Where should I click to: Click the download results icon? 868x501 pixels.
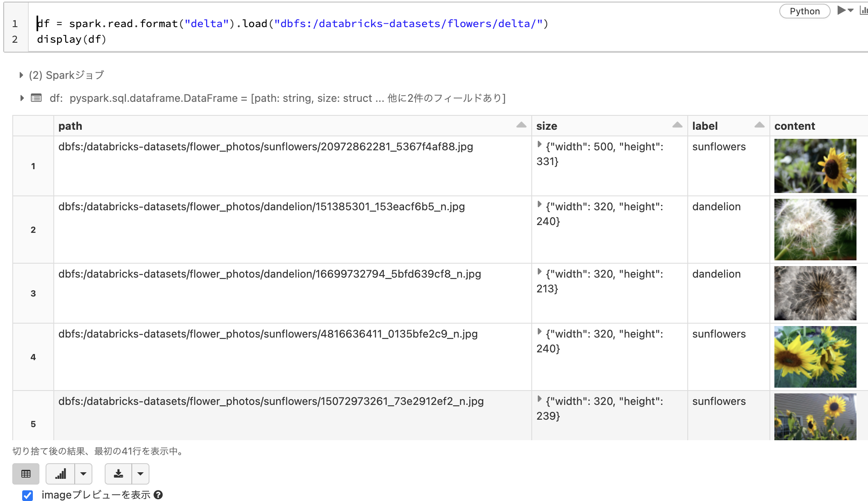tap(119, 473)
